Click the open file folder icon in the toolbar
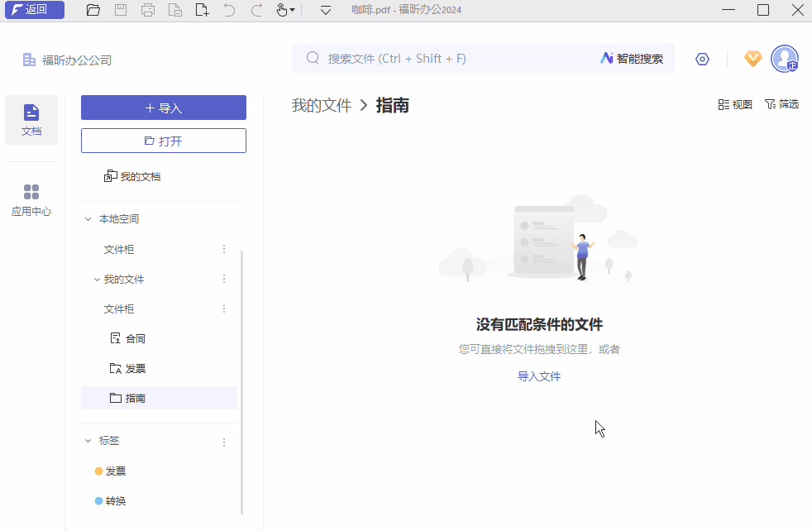The height and width of the screenshot is (531, 812). [93, 10]
